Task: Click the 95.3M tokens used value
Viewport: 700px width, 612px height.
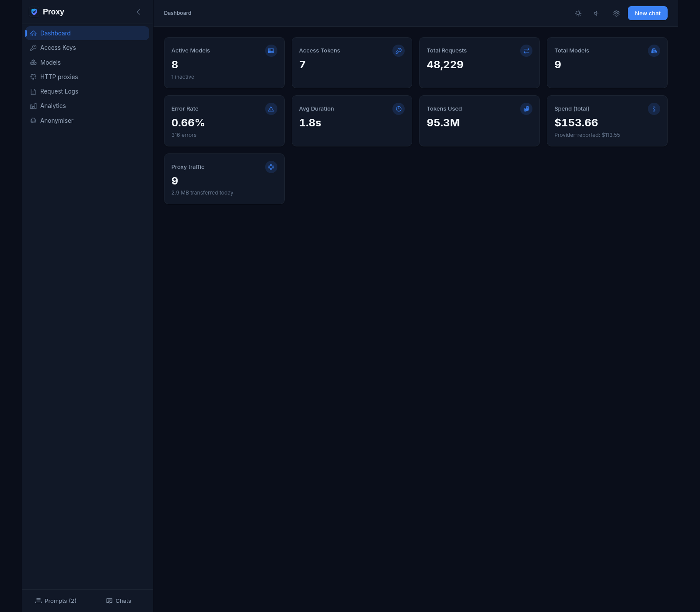Action: point(443,123)
